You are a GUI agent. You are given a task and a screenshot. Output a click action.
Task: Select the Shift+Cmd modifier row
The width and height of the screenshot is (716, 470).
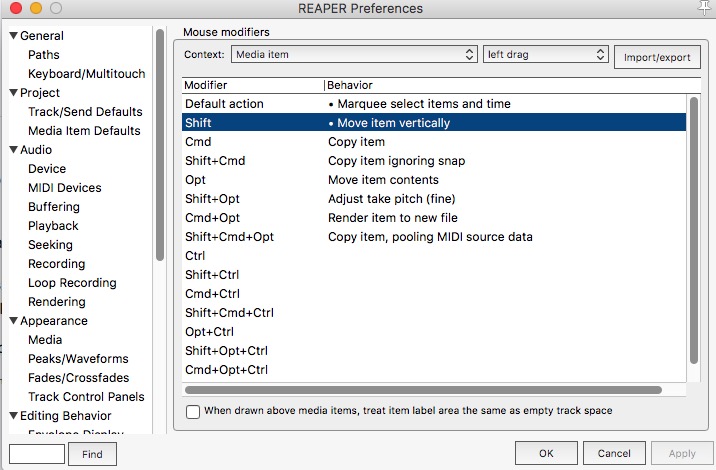(215, 161)
